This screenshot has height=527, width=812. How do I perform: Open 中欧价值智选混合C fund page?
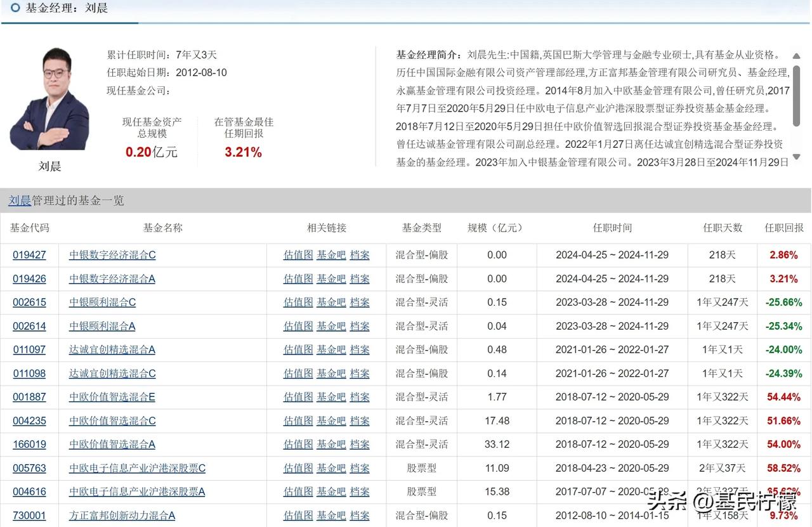(x=112, y=420)
